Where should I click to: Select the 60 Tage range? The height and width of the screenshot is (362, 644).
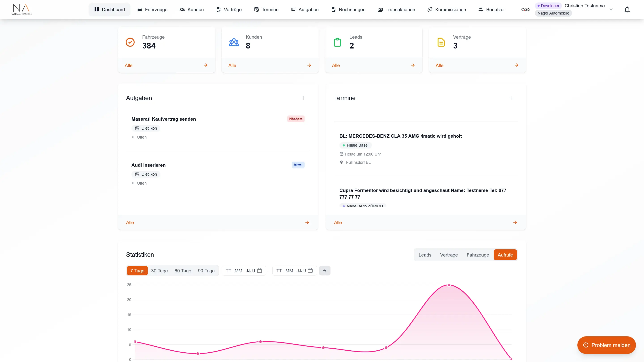coord(183,271)
